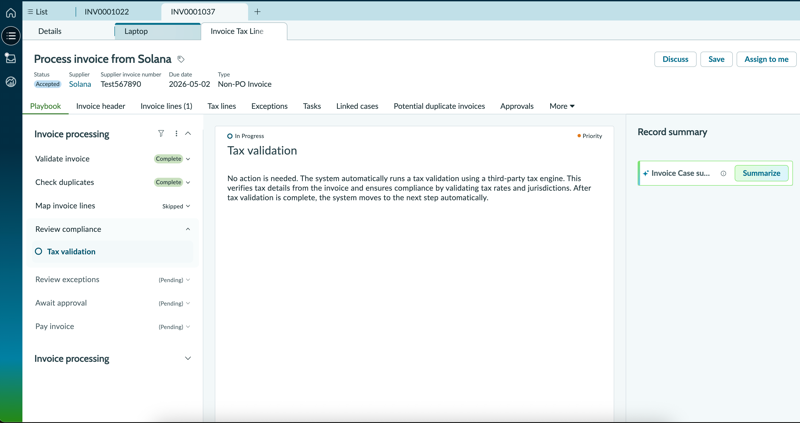Screen dimensions: 800x423
Task: Select the Tax validation playbook item
Action: click(112, 252)
